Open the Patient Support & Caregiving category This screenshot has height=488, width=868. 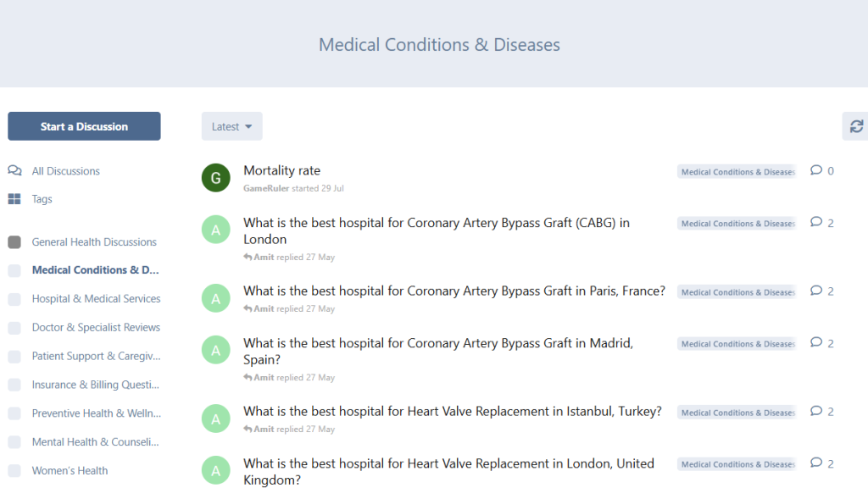click(96, 356)
